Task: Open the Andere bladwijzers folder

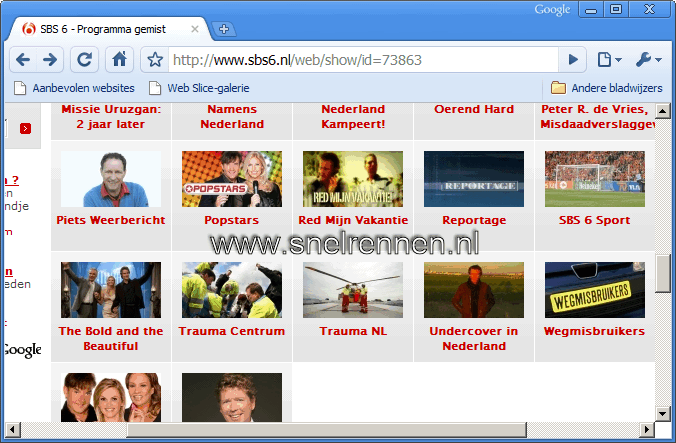Action: point(607,88)
